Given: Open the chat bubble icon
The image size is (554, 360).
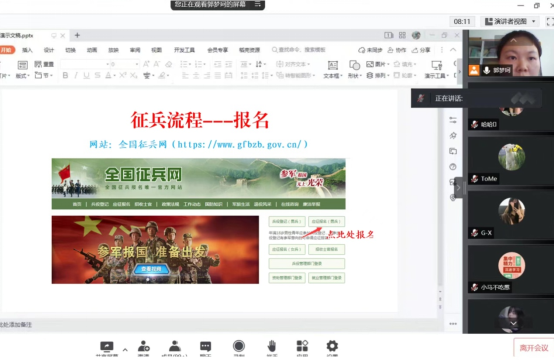Looking at the screenshot, I should tap(205, 347).
